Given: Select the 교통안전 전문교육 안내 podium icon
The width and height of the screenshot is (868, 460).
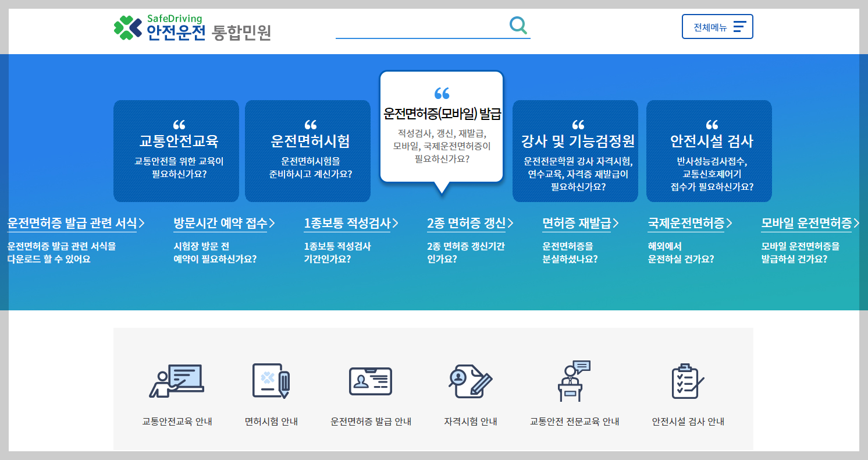Looking at the screenshot, I should (x=573, y=381).
